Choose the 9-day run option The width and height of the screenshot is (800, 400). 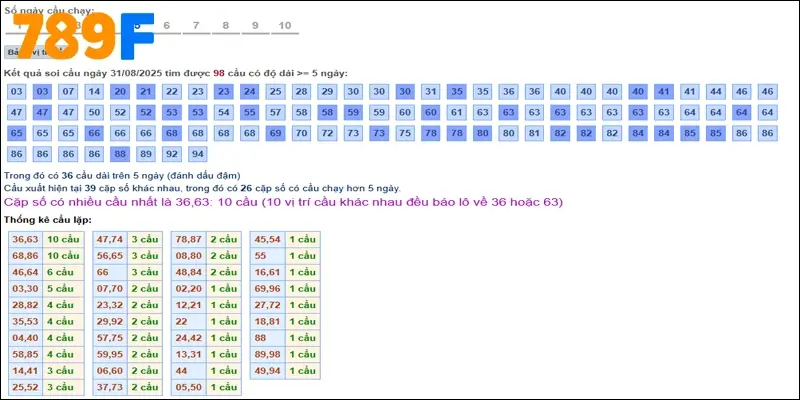256,25
